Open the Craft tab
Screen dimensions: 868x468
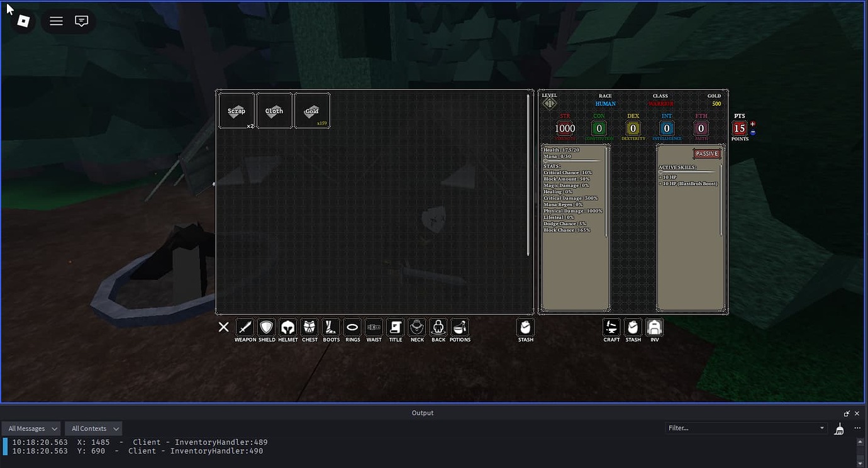tap(611, 328)
